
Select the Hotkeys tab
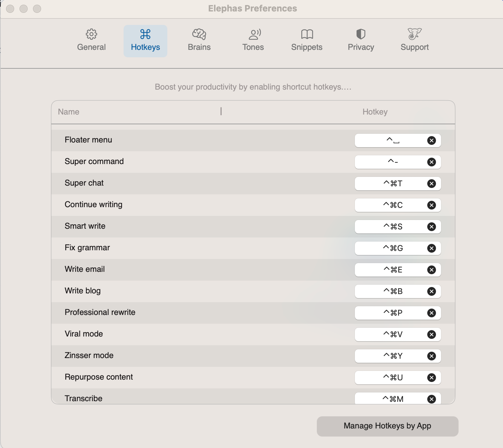[145, 41]
